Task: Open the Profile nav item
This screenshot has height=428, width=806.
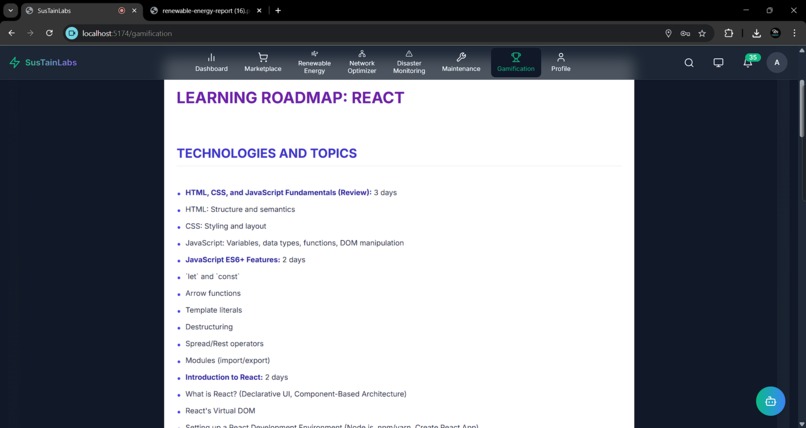Action: [x=561, y=63]
